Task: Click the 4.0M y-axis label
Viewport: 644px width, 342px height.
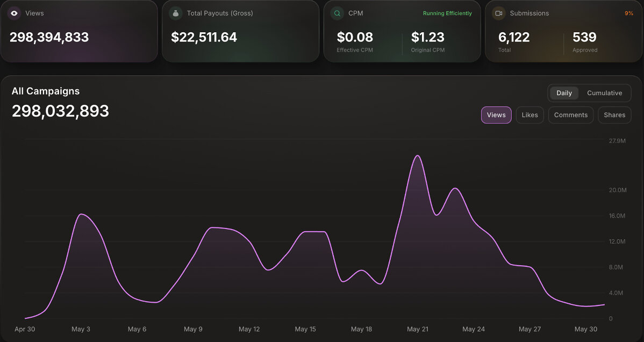Action: 616,293
